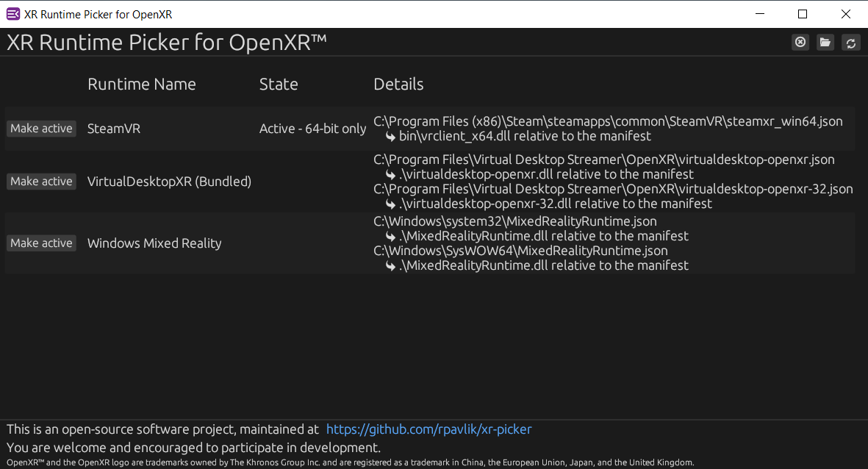Viewport: 868px width, 469px height.
Task: Click the clear active runtime icon
Action: (x=800, y=43)
